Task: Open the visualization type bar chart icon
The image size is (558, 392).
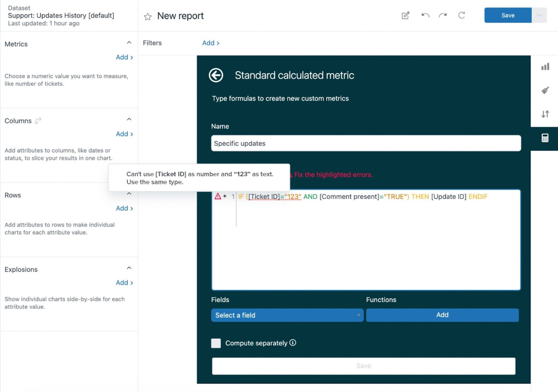Action: coord(545,67)
